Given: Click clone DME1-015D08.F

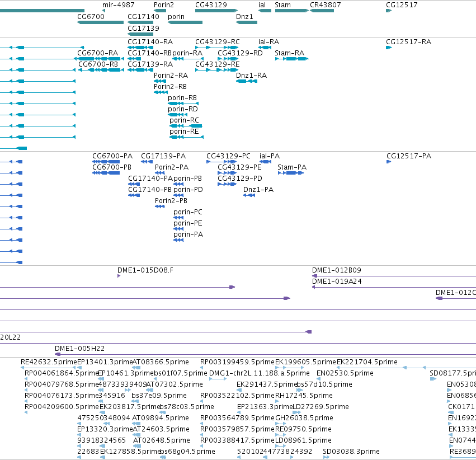Looking at the screenshot, I should (119, 276).
